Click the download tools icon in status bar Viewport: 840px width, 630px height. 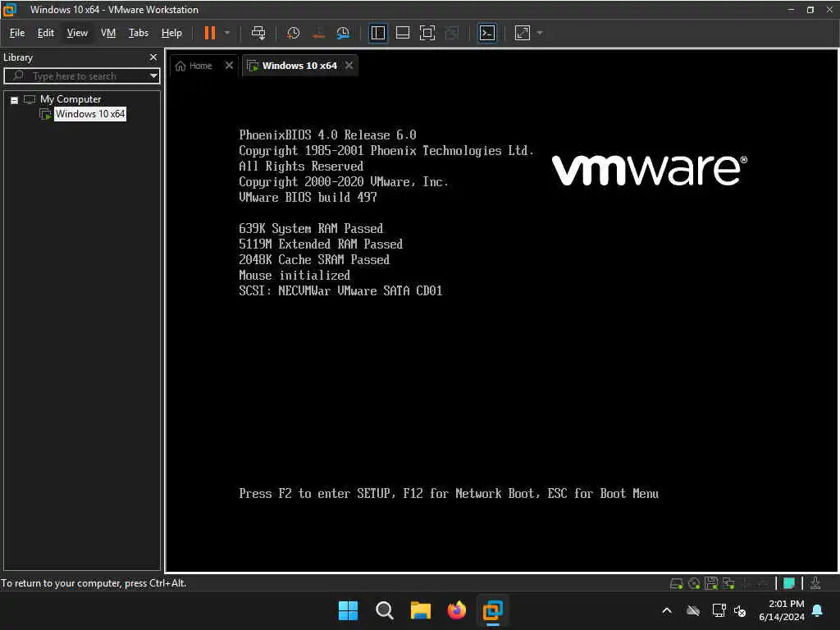click(x=815, y=583)
